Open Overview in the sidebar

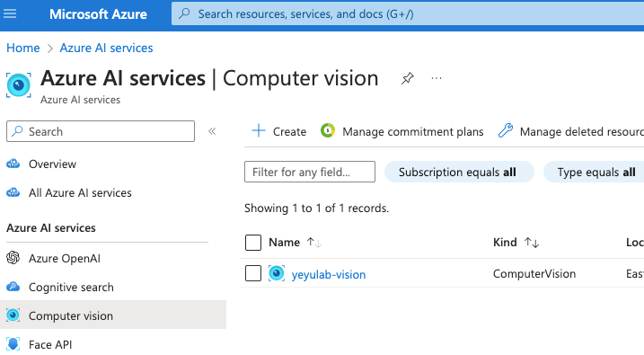pyautogui.click(x=53, y=164)
